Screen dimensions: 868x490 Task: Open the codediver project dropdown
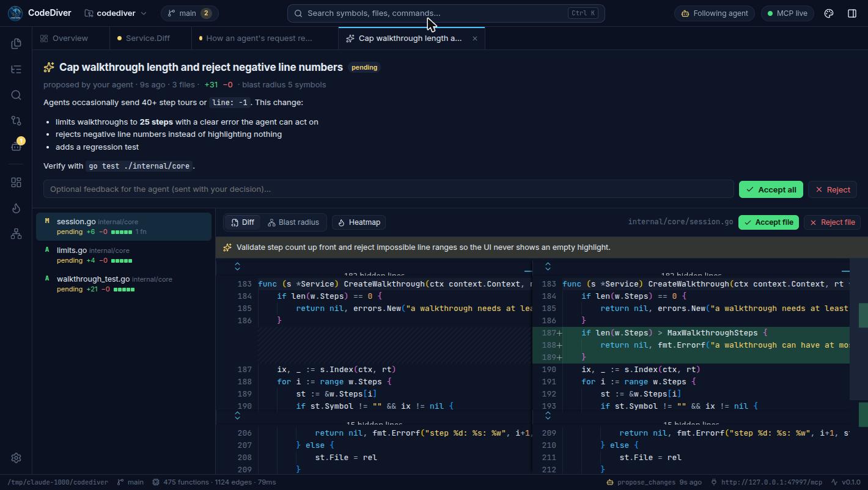[x=116, y=13]
